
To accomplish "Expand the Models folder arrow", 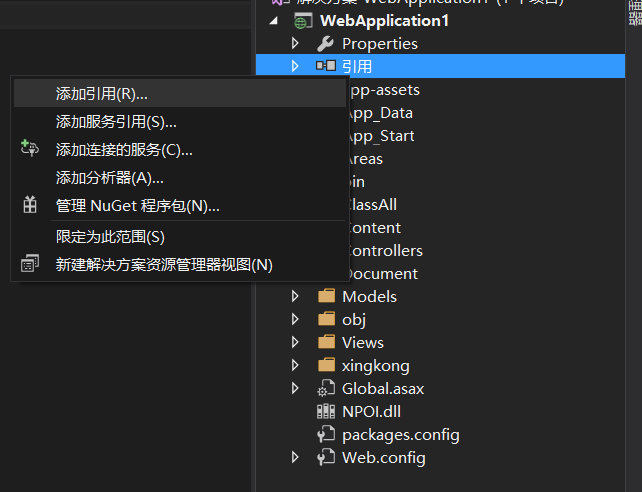I will tap(295, 296).
